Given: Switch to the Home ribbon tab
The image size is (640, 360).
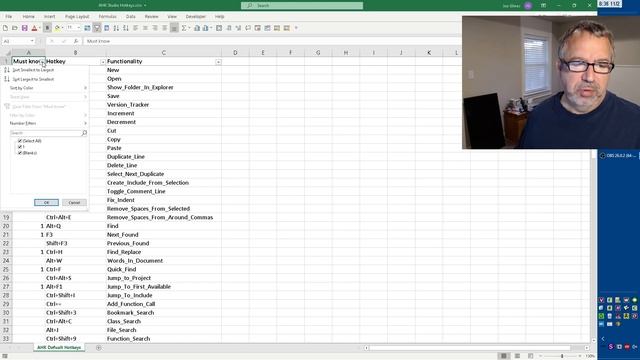Looking at the screenshot, I should pyautogui.click(x=29, y=17).
